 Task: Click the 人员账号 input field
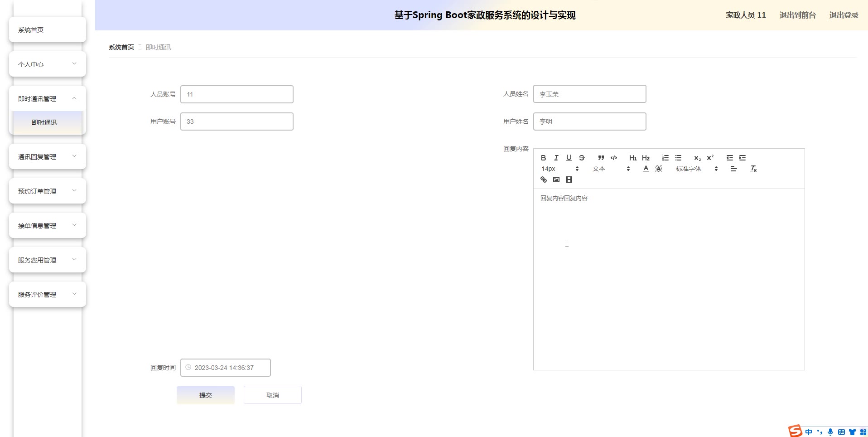237,94
